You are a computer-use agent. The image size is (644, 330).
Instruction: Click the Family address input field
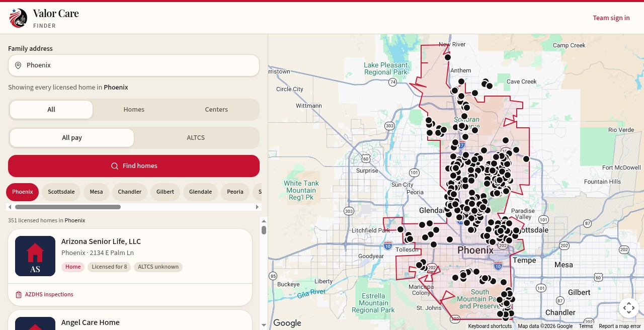click(134, 65)
